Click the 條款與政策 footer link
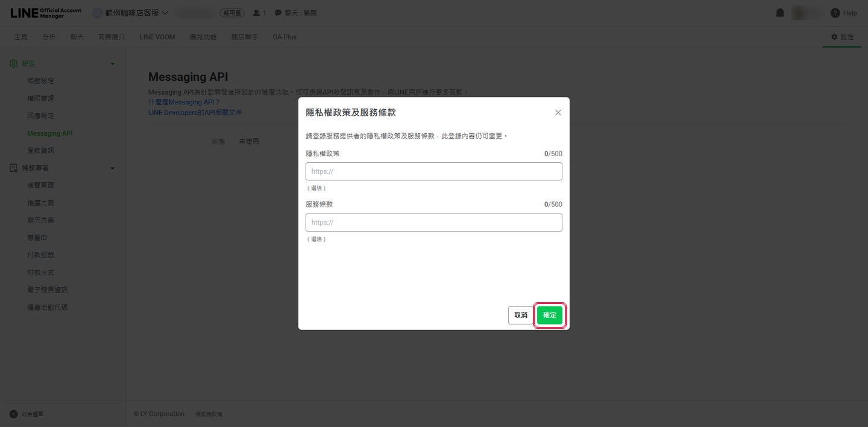This screenshot has height=427, width=868. point(209,414)
